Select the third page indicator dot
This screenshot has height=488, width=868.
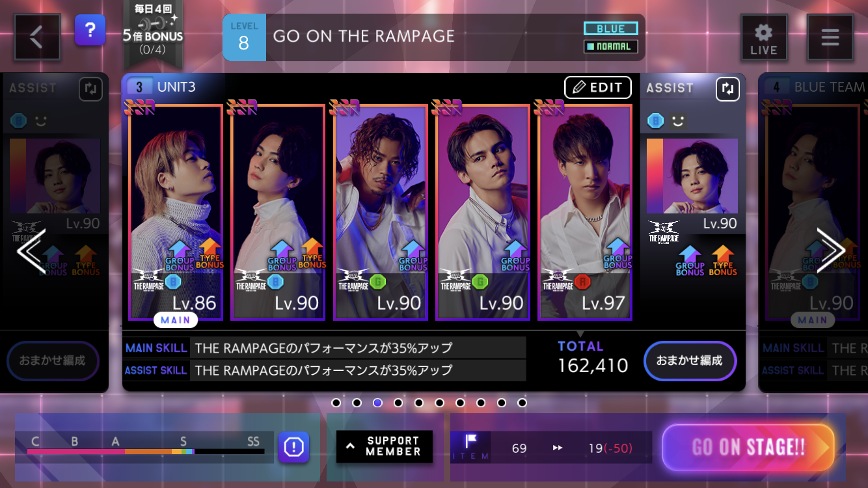(377, 403)
